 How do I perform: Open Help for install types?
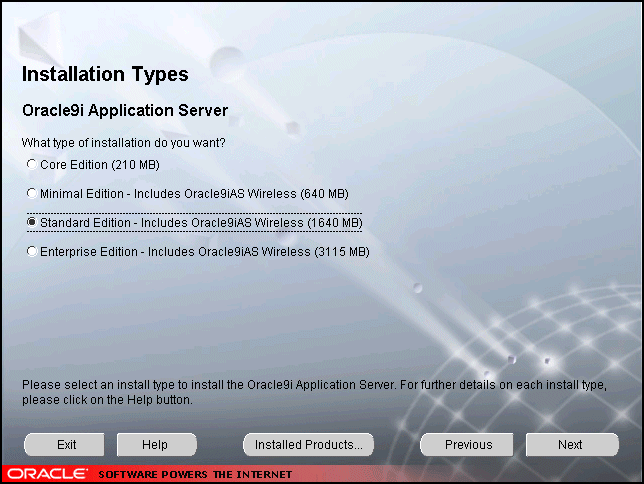coord(157,445)
